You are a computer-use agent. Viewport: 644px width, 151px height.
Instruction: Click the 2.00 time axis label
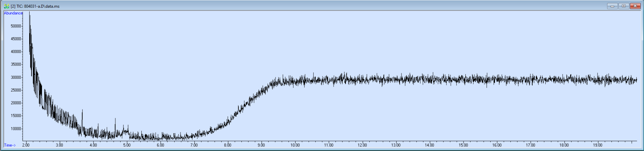(x=26, y=145)
